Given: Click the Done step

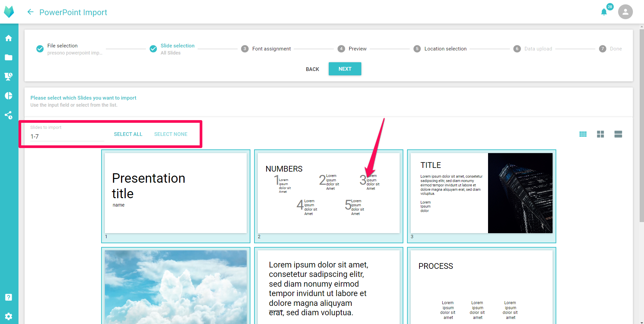Looking at the screenshot, I should [610, 49].
